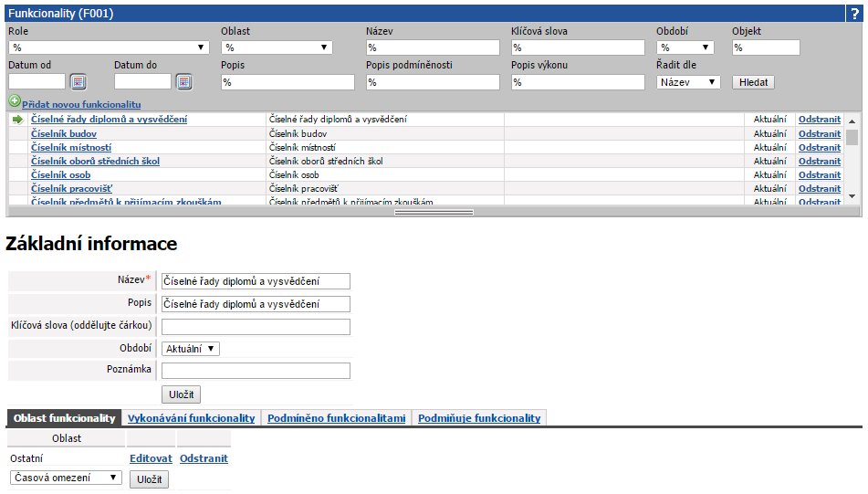This screenshot has height=494, width=868.
Task: Click Aktuální status in Číselník budov row
Action: pyautogui.click(x=770, y=133)
